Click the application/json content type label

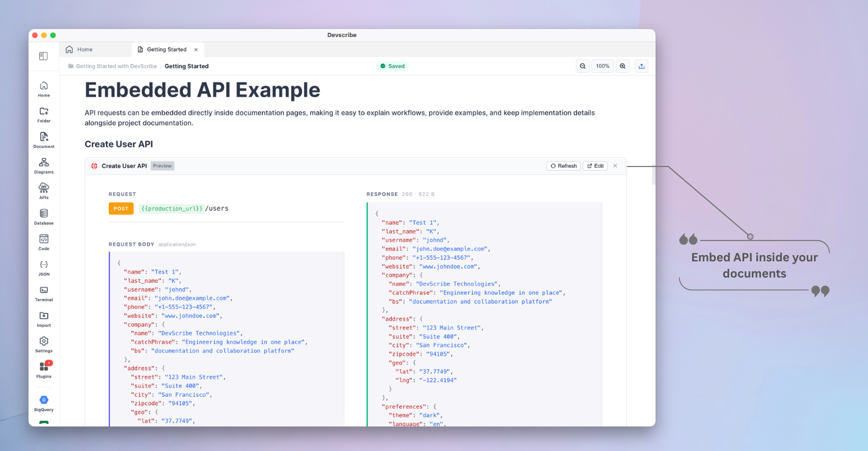pos(177,245)
